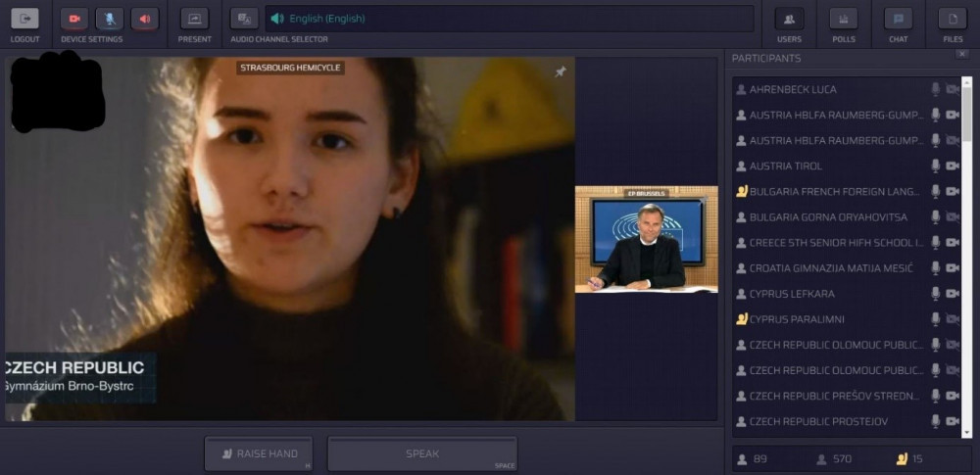Viewport: 980px width, 475px height.
Task: Open the Files panel icon
Action: (x=953, y=19)
